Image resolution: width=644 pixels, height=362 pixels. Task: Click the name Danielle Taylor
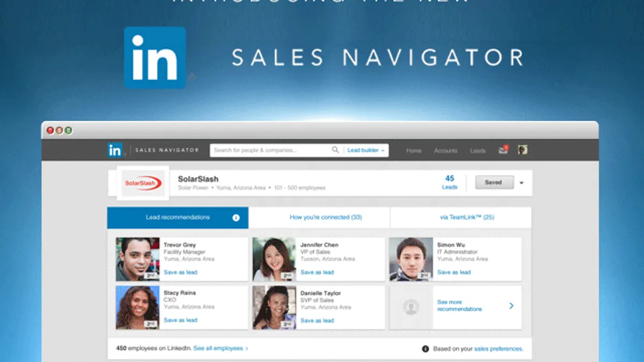click(320, 293)
